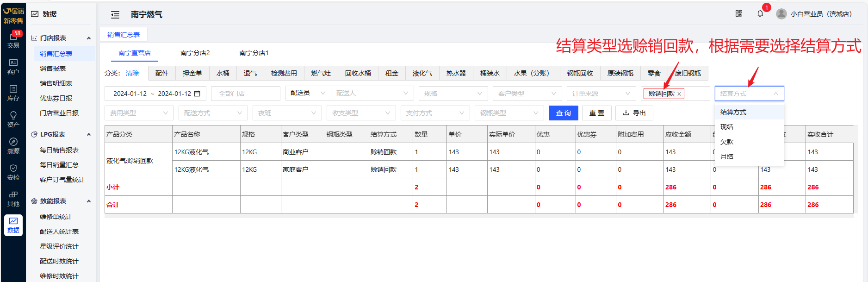Open the 费用类型 dropdown
Screen dimensions: 868x282
(139, 113)
